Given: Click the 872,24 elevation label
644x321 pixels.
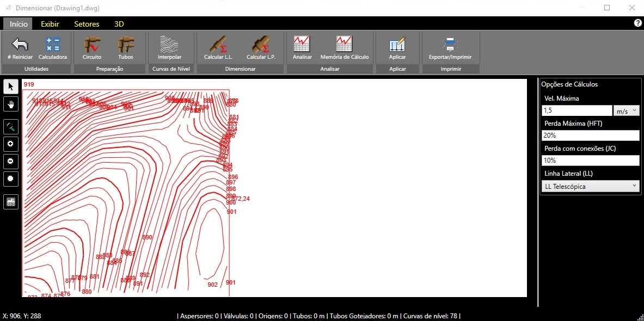Looking at the screenshot, I should pyautogui.click(x=241, y=199).
